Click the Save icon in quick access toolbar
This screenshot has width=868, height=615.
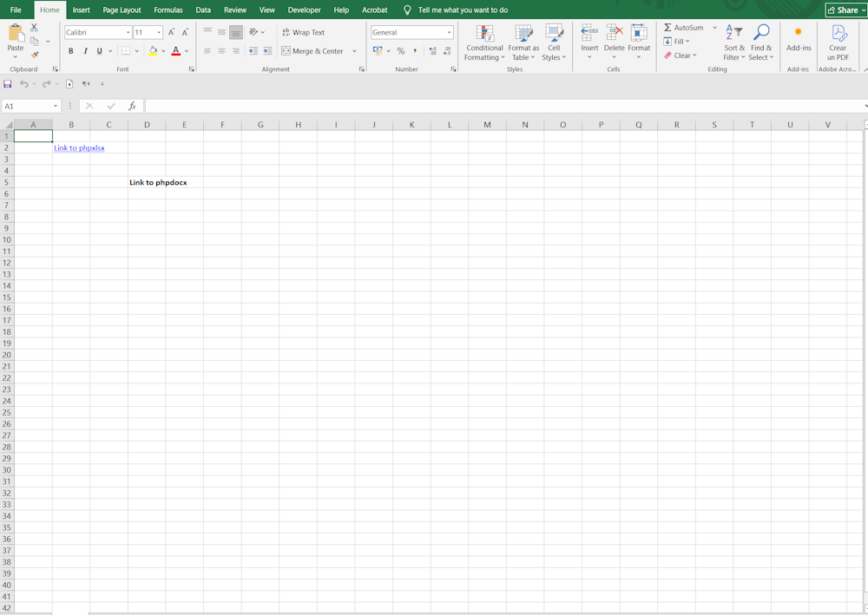coord(8,84)
